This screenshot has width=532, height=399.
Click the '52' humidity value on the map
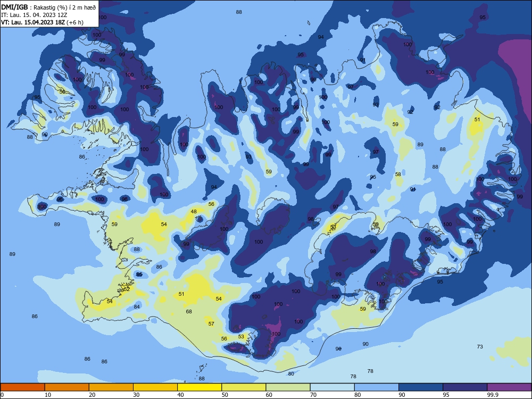point(127,289)
